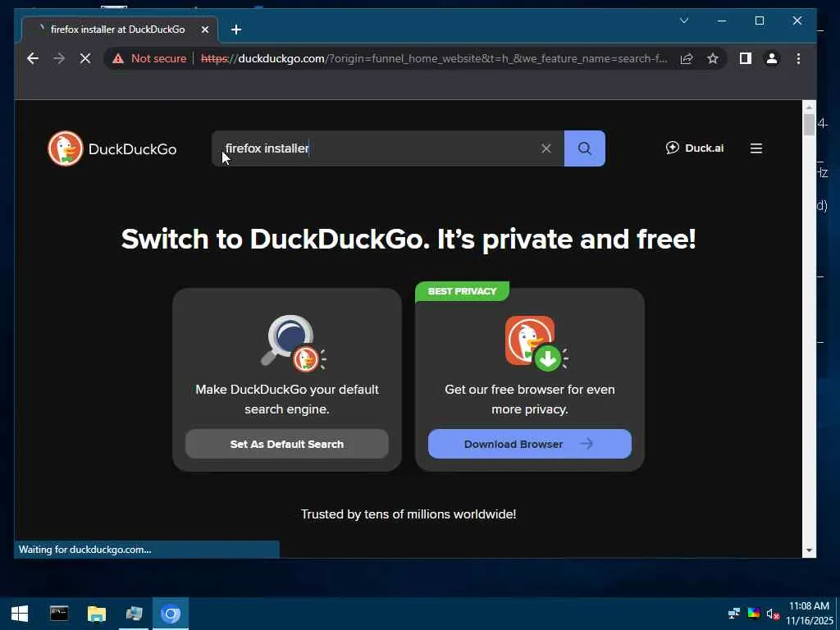840x630 pixels.
Task: Stop loading the page
Action: [85, 58]
